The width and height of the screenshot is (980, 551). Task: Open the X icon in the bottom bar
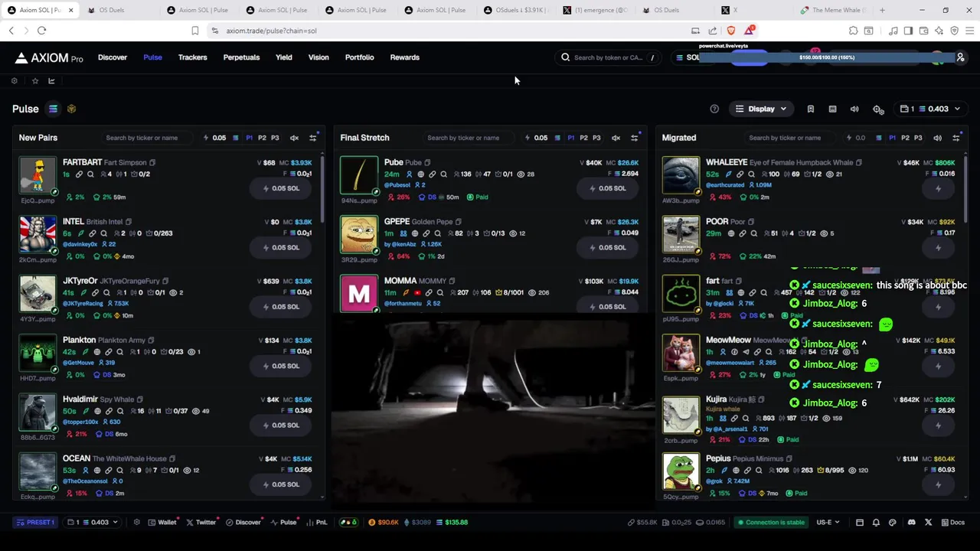[x=928, y=522]
